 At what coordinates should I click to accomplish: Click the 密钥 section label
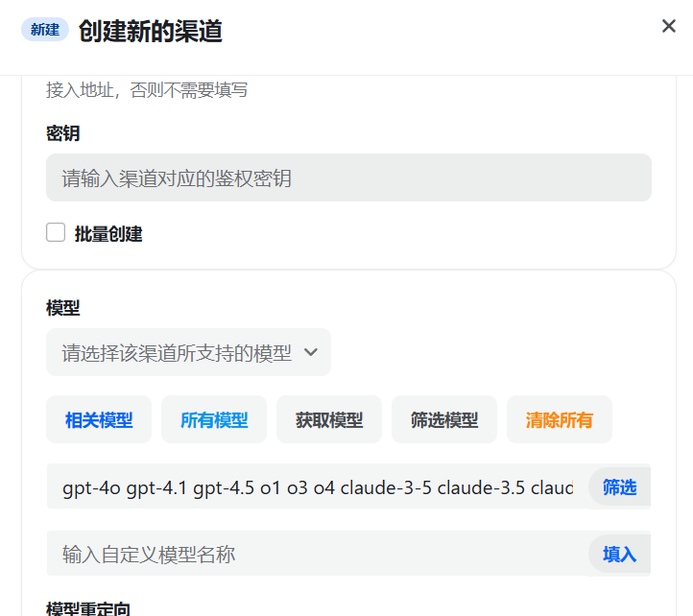(62, 133)
